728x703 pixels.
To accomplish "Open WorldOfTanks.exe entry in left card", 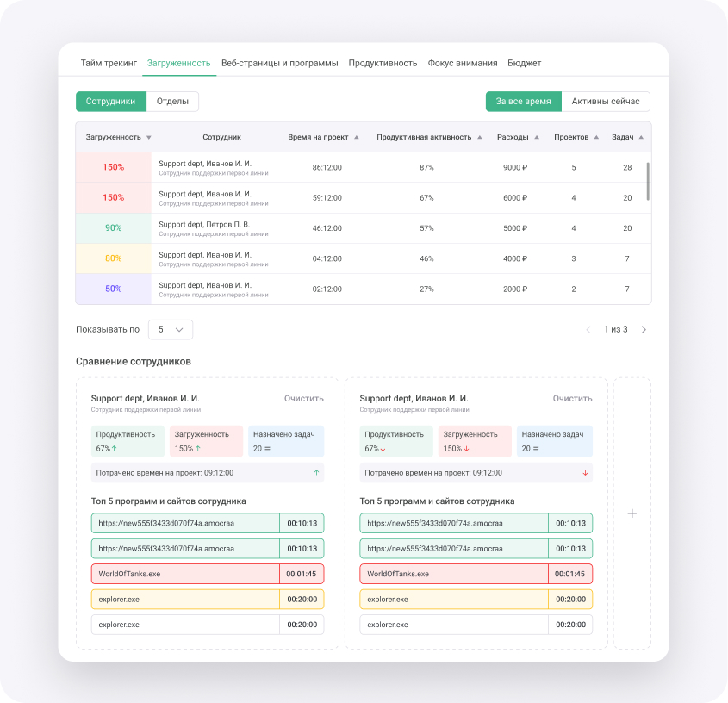I will pyautogui.click(x=208, y=574).
